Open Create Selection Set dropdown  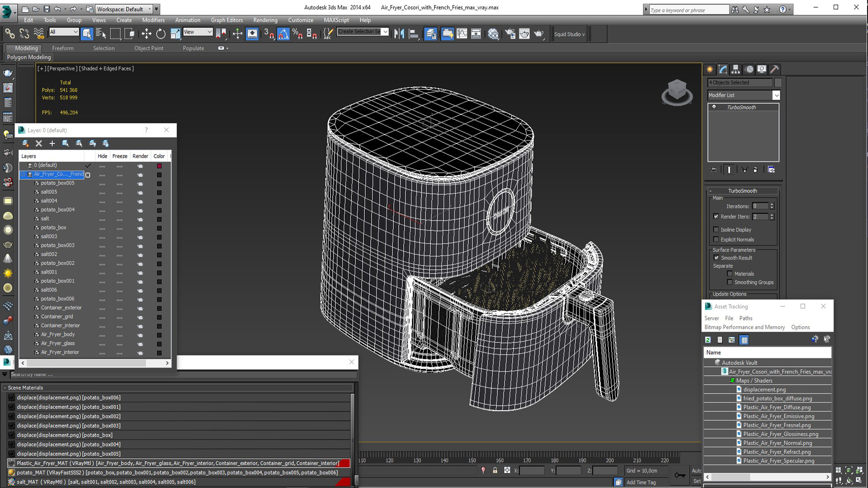[385, 32]
